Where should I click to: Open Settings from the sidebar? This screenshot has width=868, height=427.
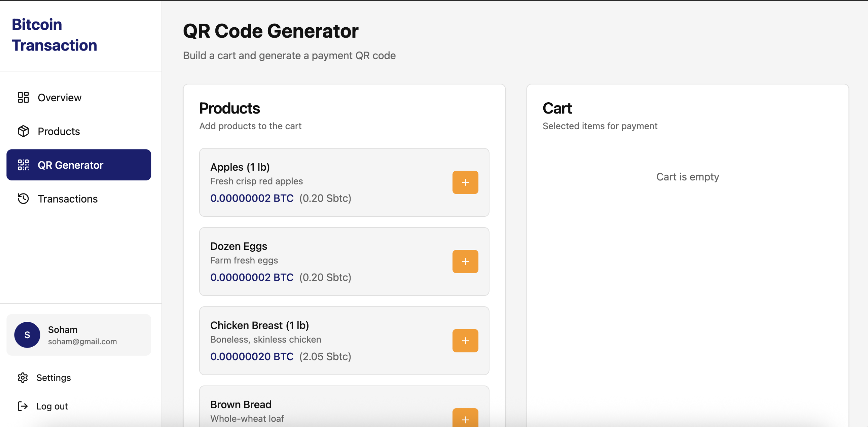pos(54,378)
